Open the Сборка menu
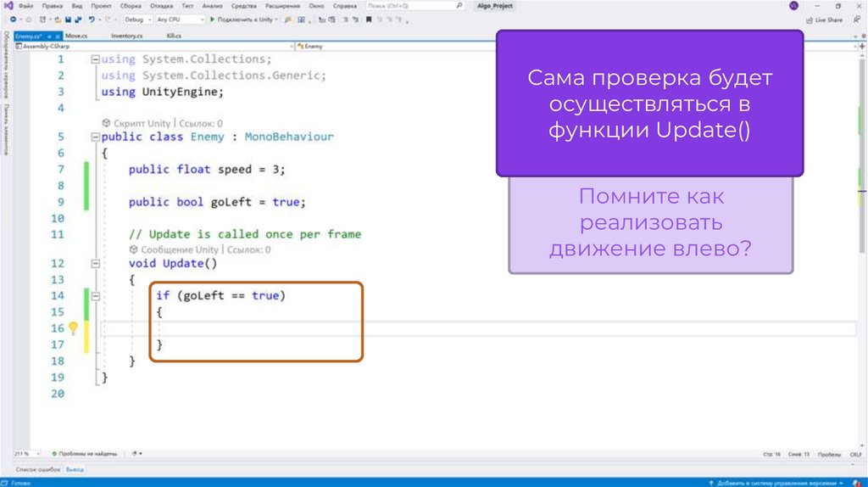Viewport: 868px width, 487px height. tap(131, 6)
